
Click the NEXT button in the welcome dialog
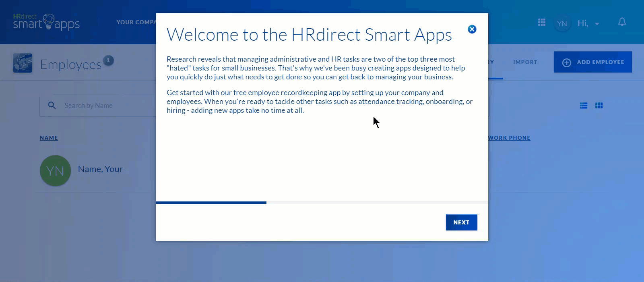pyautogui.click(x=462, y=222)
